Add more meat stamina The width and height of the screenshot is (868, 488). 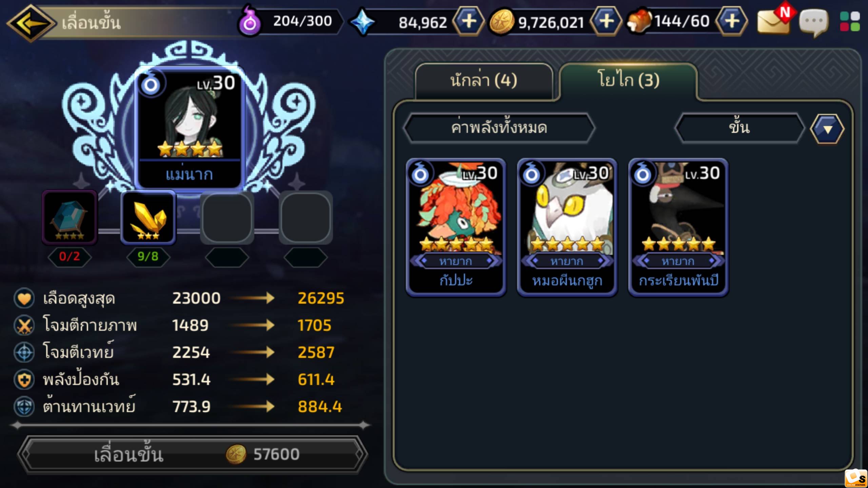732,21
